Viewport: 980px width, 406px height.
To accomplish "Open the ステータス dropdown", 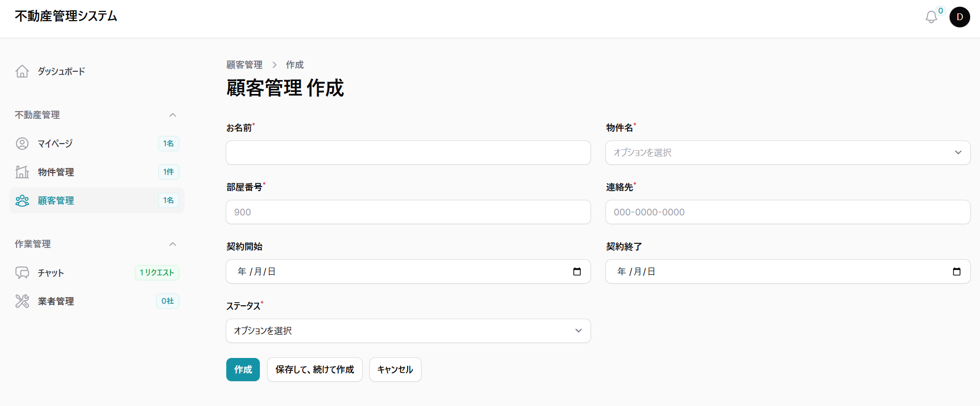I will click(x=408, y=331).
